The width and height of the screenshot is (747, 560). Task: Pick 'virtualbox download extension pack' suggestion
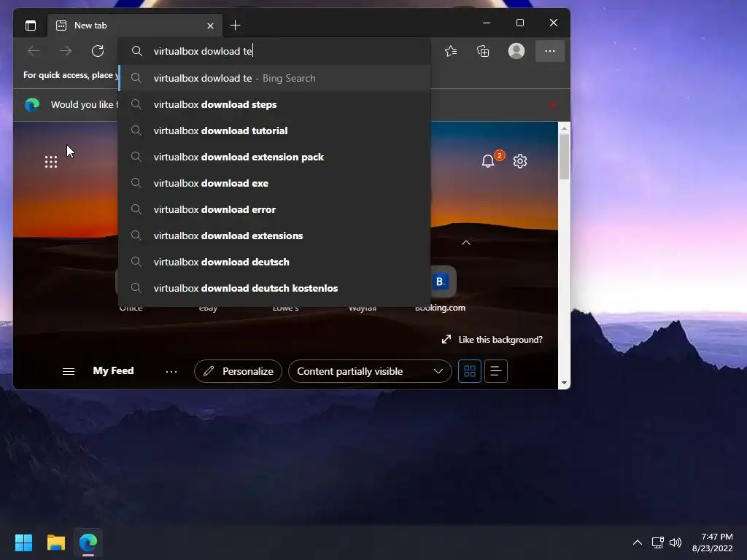pos(274,157)
